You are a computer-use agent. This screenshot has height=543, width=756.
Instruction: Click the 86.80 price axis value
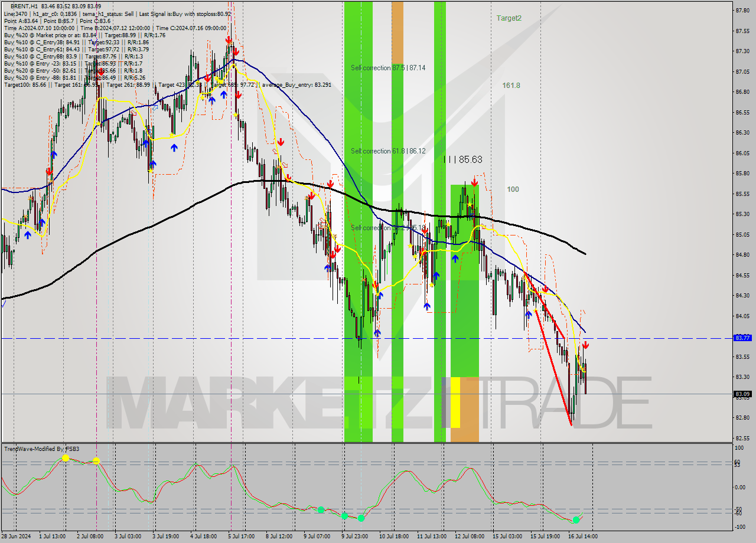[x=742, y=92]
